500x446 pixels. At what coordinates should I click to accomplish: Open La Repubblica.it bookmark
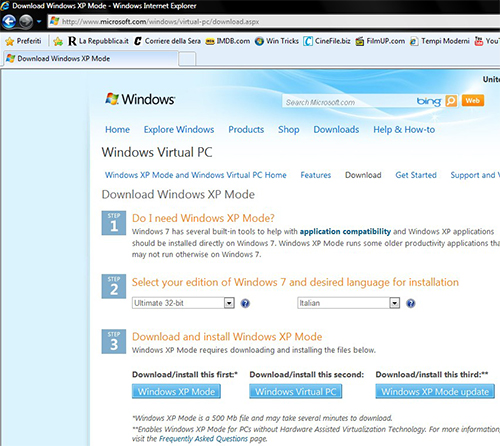98,41
